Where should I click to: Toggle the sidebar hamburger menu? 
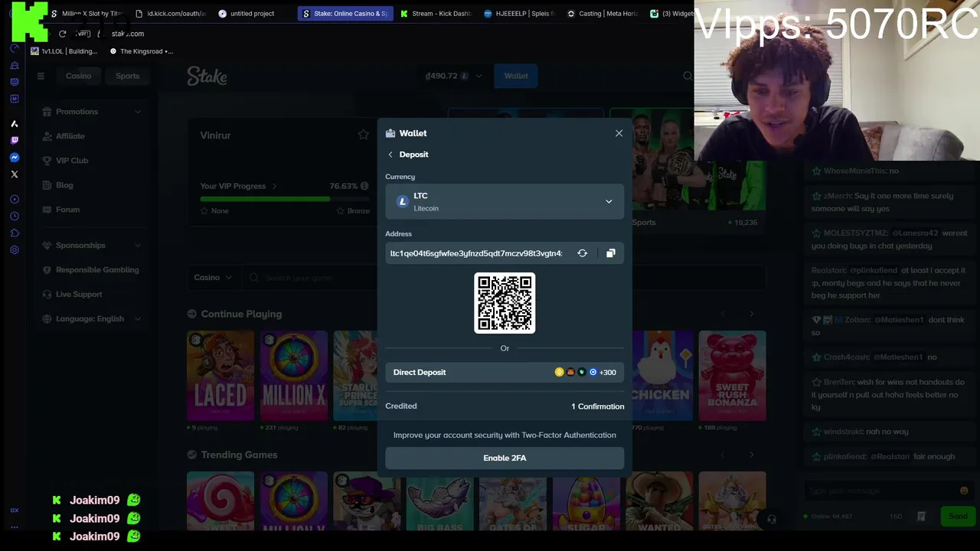(41, 76)
